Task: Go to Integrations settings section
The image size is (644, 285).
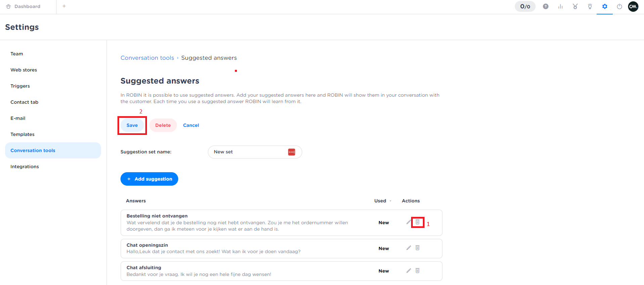Action: point(24,167)
